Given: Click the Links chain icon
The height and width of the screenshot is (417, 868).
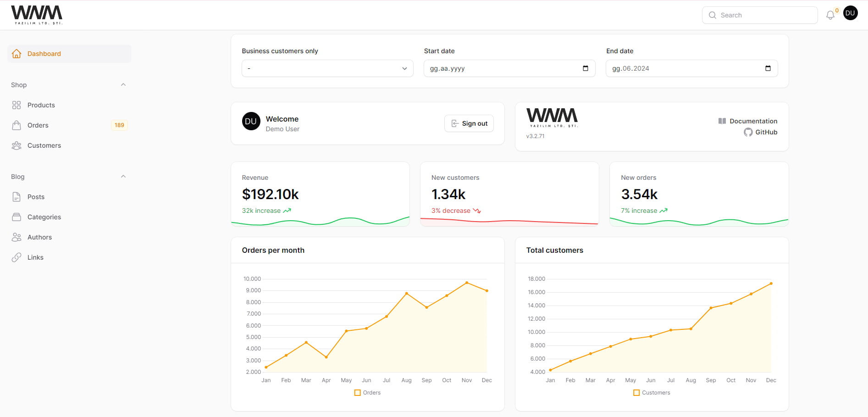Looking at the screenshot, I should (x=17, y=257).
